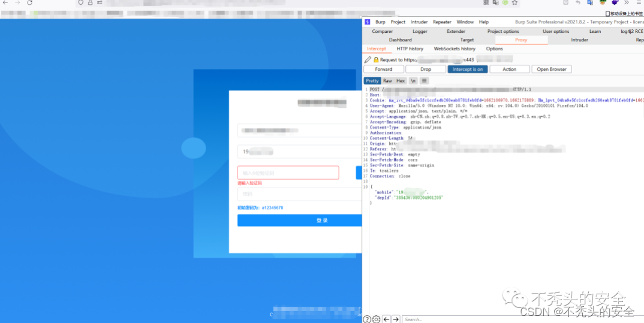644x323 pixels.
Task: Switch to the log4j2 RCE tab
Action: 631,31
